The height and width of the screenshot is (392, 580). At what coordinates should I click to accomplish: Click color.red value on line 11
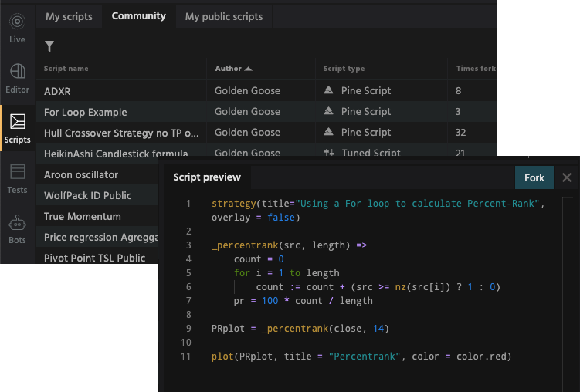click(481, 357)
